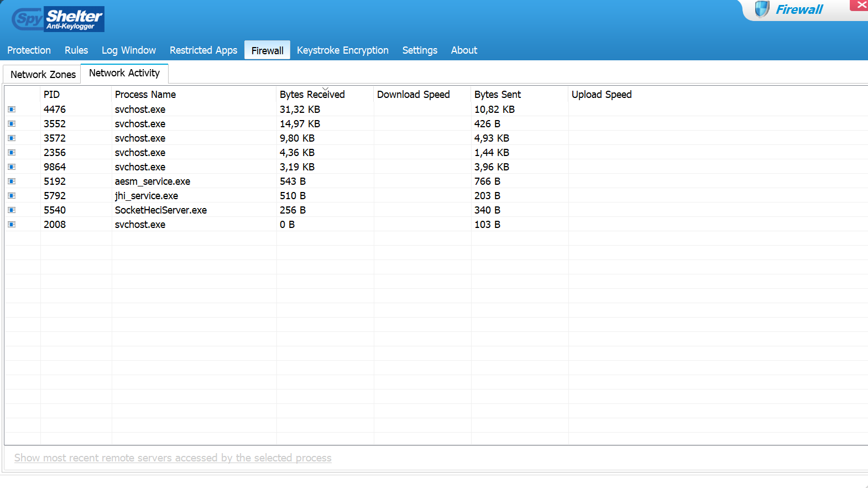The width and height of the screenshot is (868, 488).
Task: Sort by Bytes Received column header
Action: [312, 95]
